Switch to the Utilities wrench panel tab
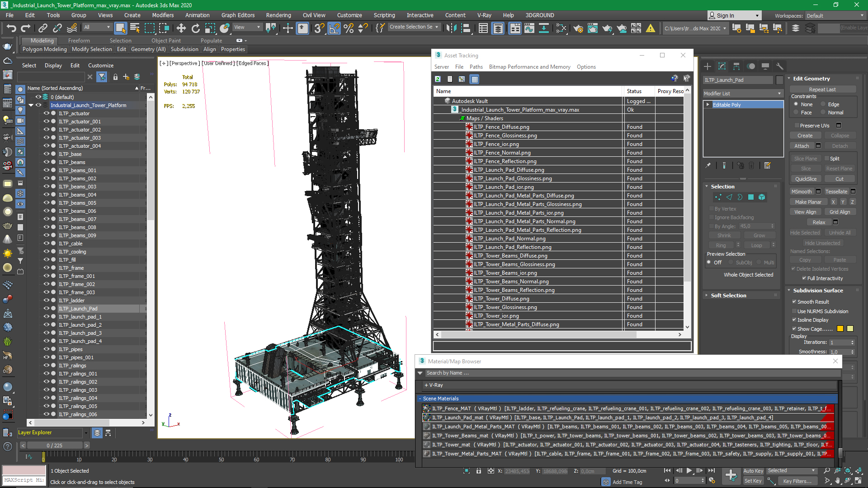This screenshot has width=868, height=488. pyautogui.click(x=779, y=66)
